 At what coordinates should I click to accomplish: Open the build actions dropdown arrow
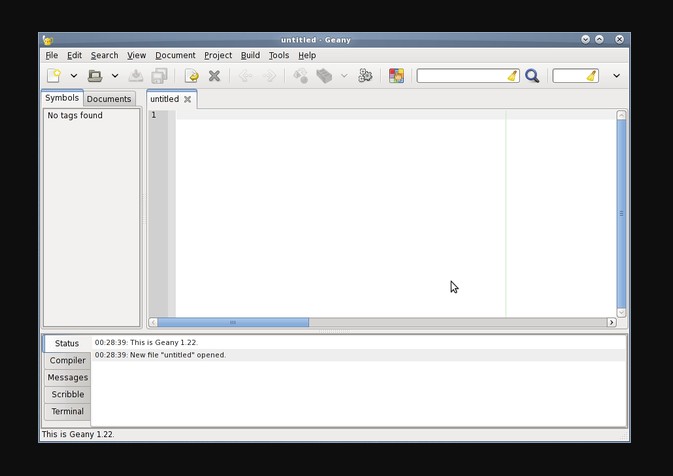(344, 76)
